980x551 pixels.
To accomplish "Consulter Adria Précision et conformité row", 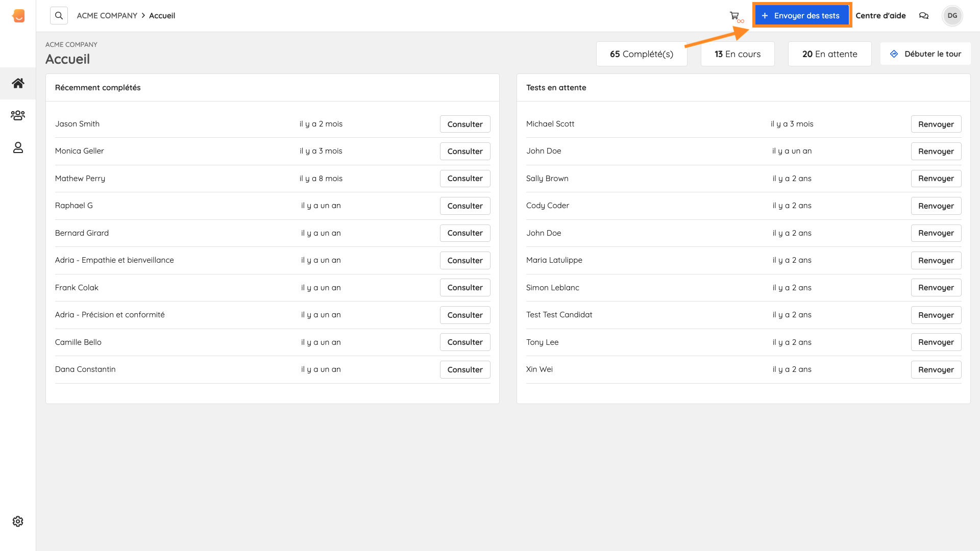I will pyautogui.click(x=465, y=315).
